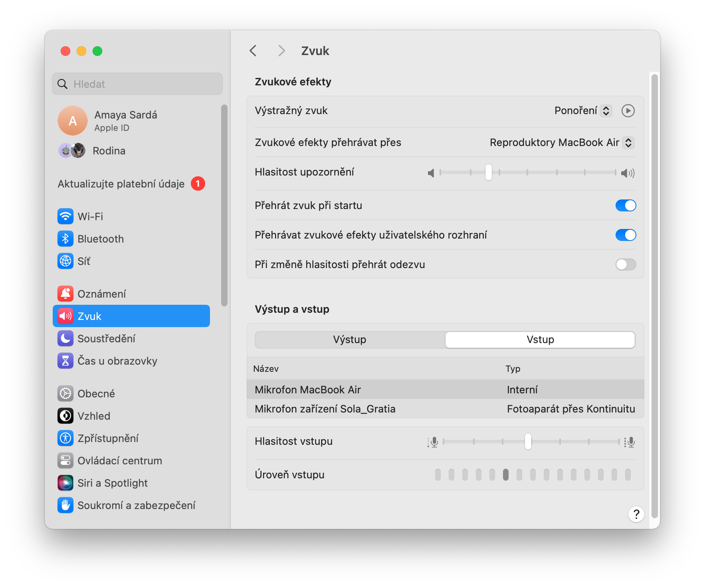Viewport: 705px width, 588px height.
Task: Open the Soukromí a zabezpečení hand icon
Action: (x=65, y=505)
